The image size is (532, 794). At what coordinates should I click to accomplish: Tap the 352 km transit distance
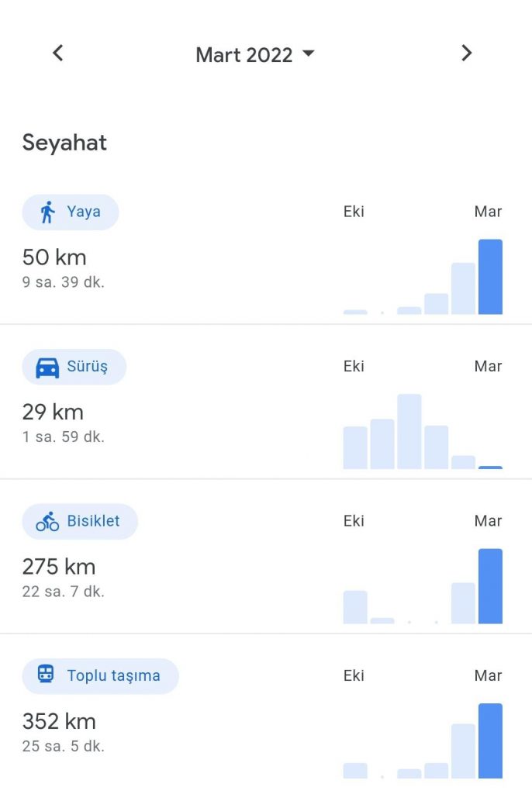tap(59, 721)
